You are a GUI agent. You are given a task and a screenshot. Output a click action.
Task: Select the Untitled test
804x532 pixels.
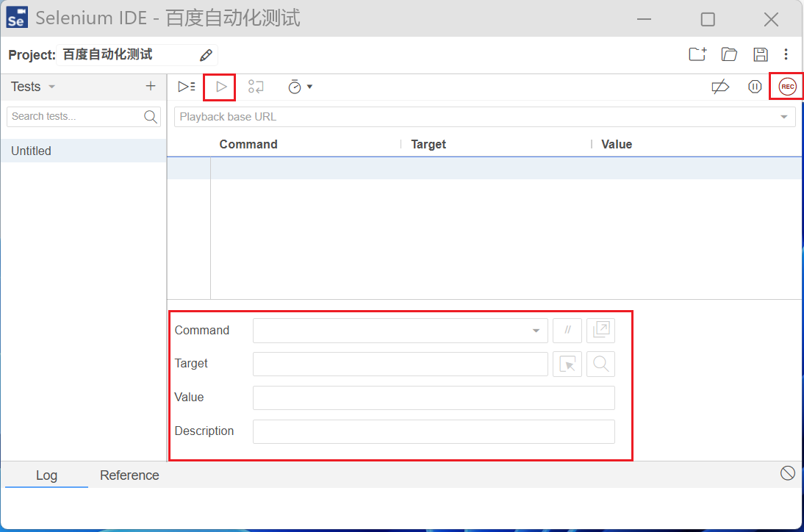click(32, 151)
